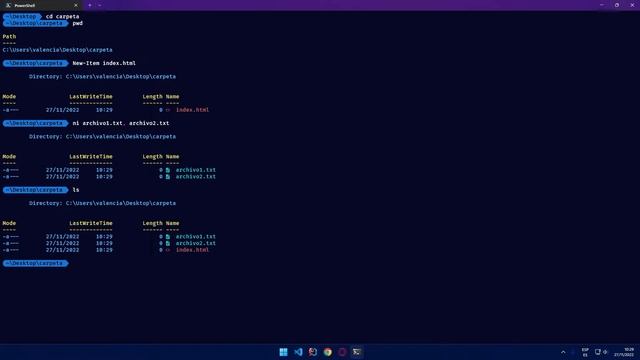This screenshot has height=360, width=640.
Task: Click the 'Path' header text
Action: point(9,36)
